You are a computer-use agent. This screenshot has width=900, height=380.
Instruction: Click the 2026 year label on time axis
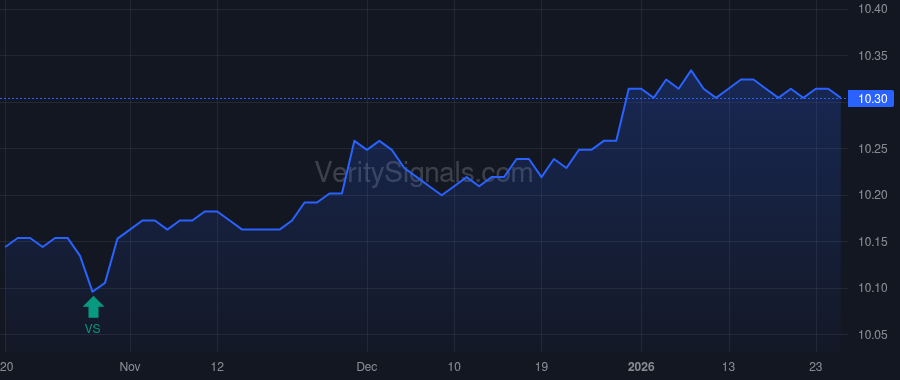click(x=641, y=367)
